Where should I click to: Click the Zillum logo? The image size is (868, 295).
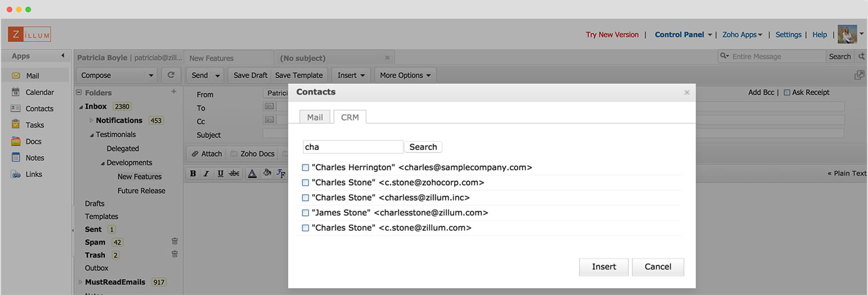(29, 34)
